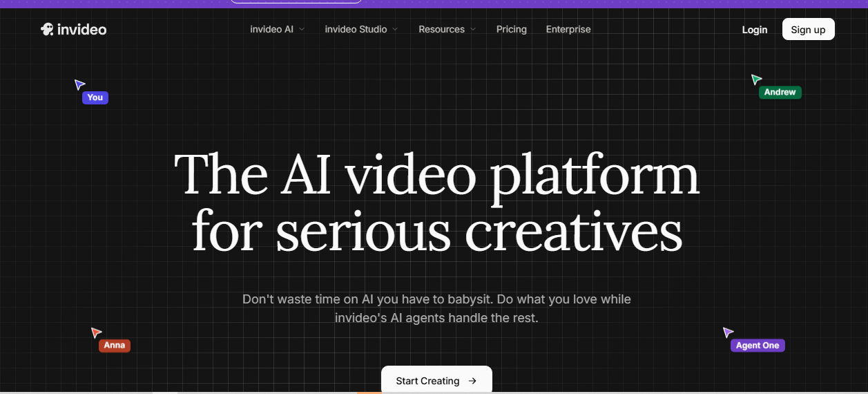Expand the invideo Studio chevron arrow
Image resolution: width=868 pixels, height=394 pixels.
[x=394, y=30]
